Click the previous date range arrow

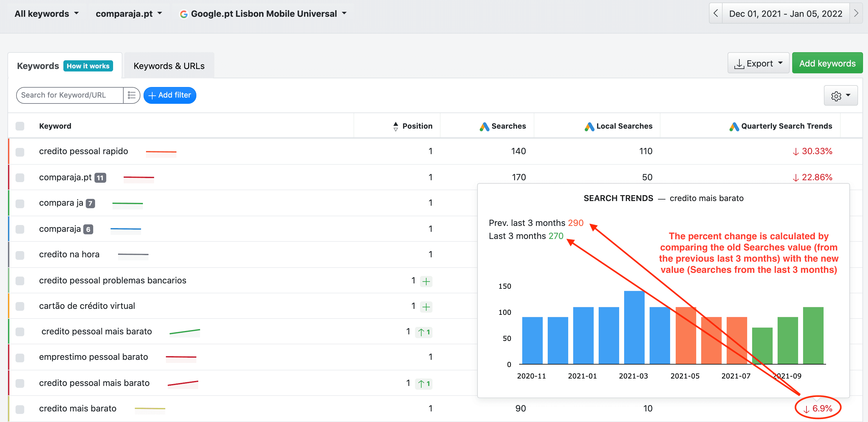coord(716,13)
